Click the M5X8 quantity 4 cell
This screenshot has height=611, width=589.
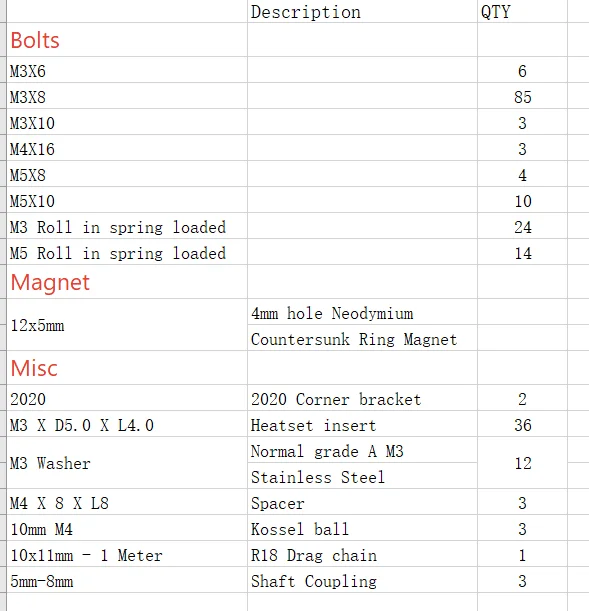click(x=522, y=174)
